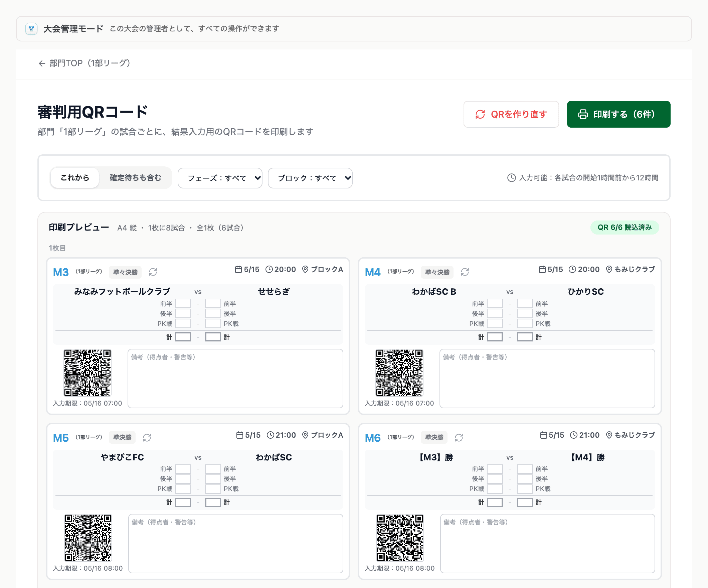708x588 pixels.
Task: Click the calendar icon on M3 card
Action: (238, 269)
